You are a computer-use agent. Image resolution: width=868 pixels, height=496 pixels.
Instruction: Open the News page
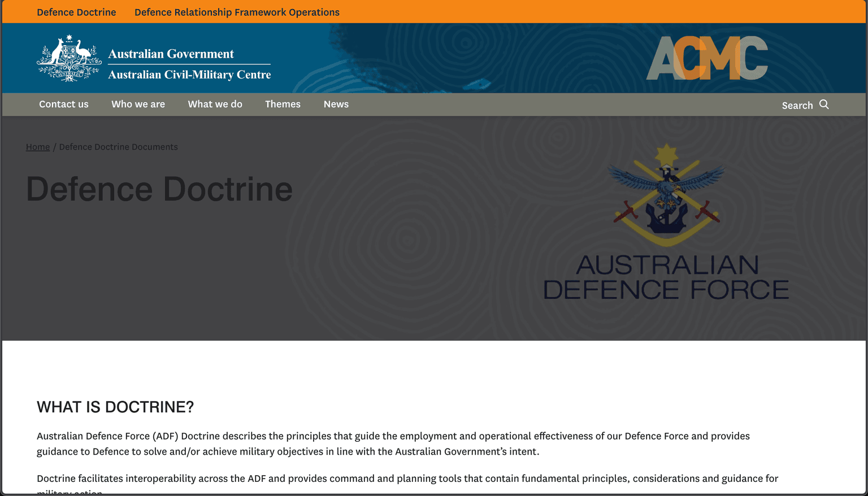[336, 104]
